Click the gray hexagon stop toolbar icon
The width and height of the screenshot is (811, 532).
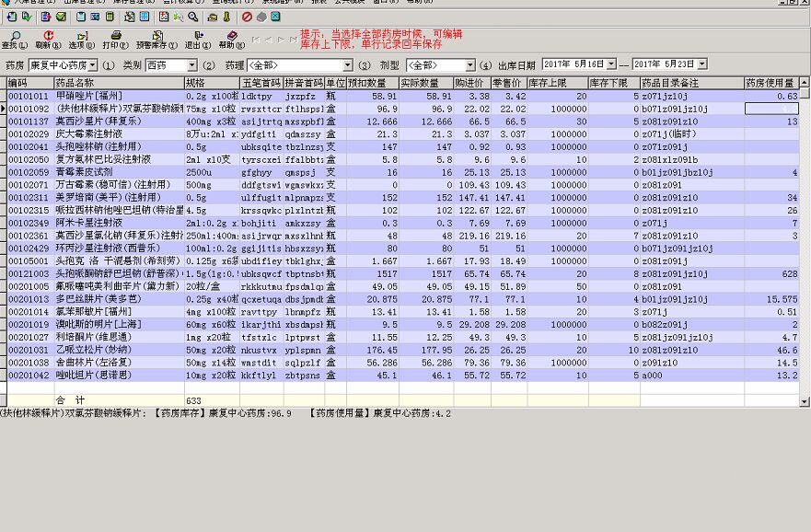[x=261, y=17]
